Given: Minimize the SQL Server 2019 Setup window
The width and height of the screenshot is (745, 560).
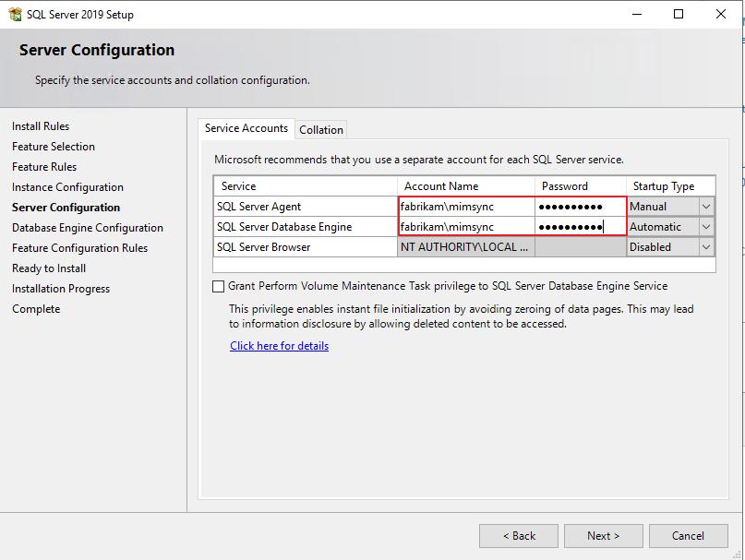Looking at the screenshot, I should (x=637, y=14).
